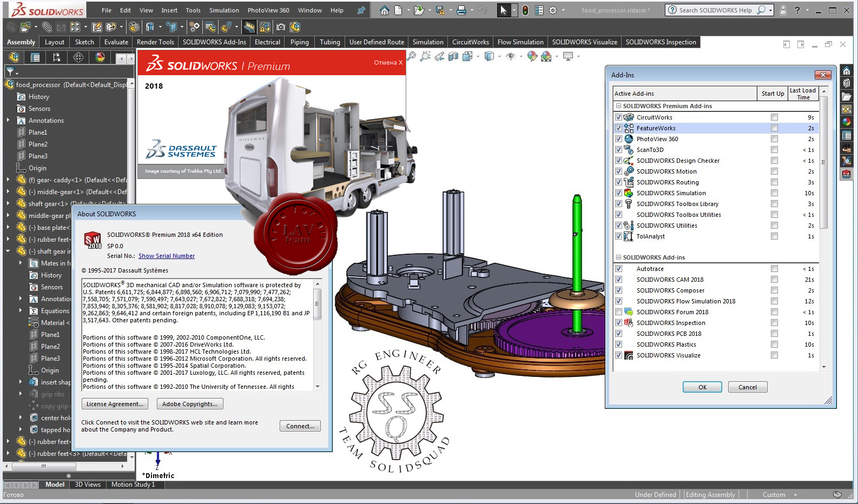Open SOLIDWORKS Resources home icon in task pane
This screenshot has height=504, width=858.
coord(847,71)
